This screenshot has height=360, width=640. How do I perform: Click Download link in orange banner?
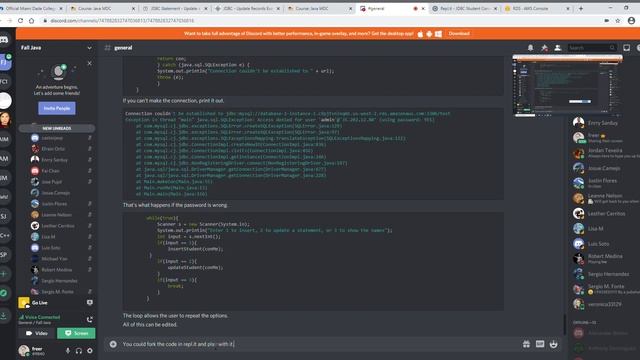tap(459, 33)
